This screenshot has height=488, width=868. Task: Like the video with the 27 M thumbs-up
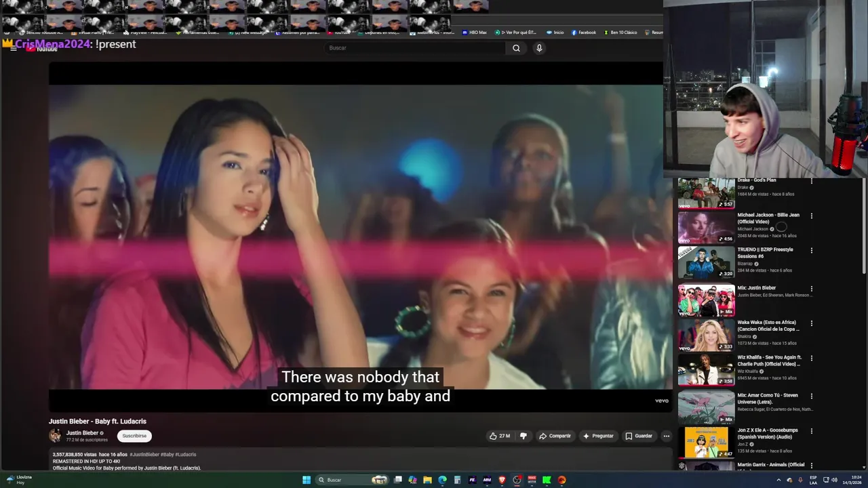(500, 436)
